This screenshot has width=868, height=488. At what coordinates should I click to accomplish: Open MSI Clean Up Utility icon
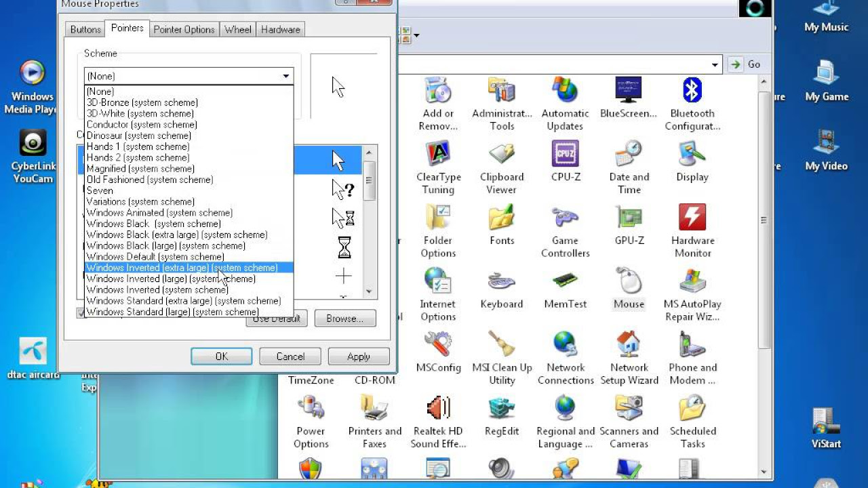pos(502,344)
